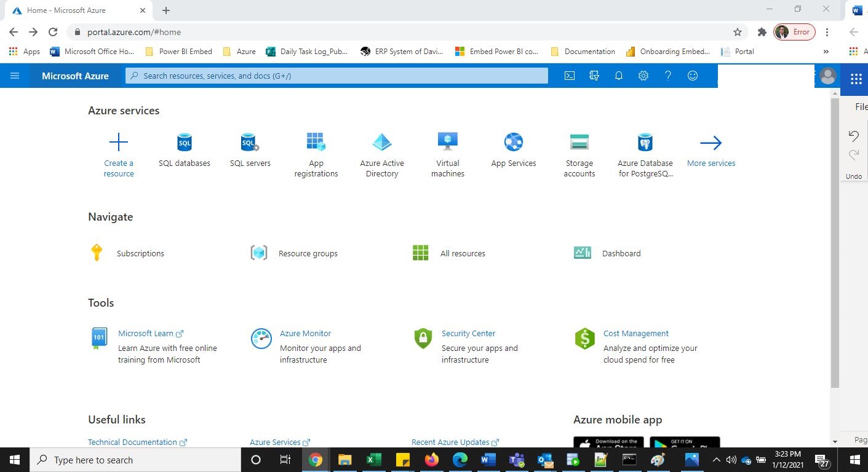
Task: Open Directory and subscription filter icon
Action: pos(594,76)
